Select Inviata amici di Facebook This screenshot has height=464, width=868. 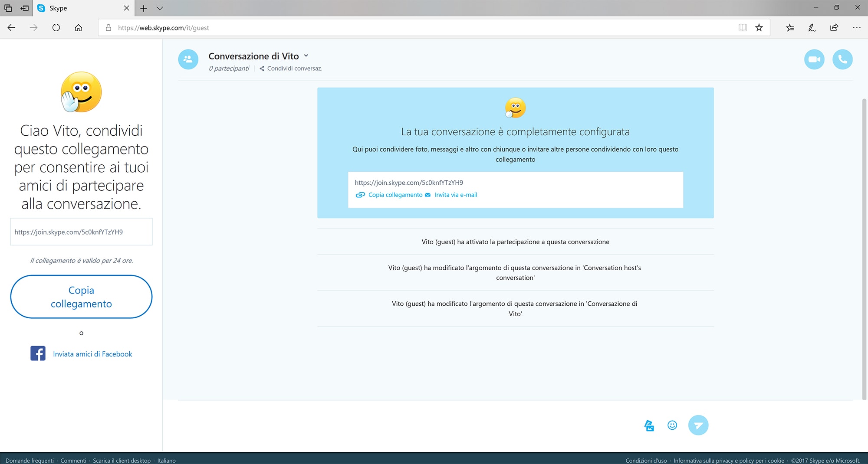(92, 353)
